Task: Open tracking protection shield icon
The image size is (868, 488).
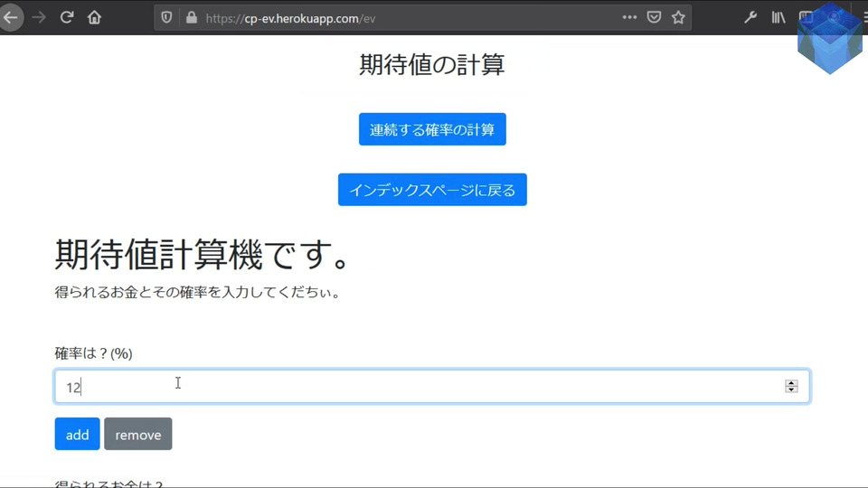Action: (166, 18)
